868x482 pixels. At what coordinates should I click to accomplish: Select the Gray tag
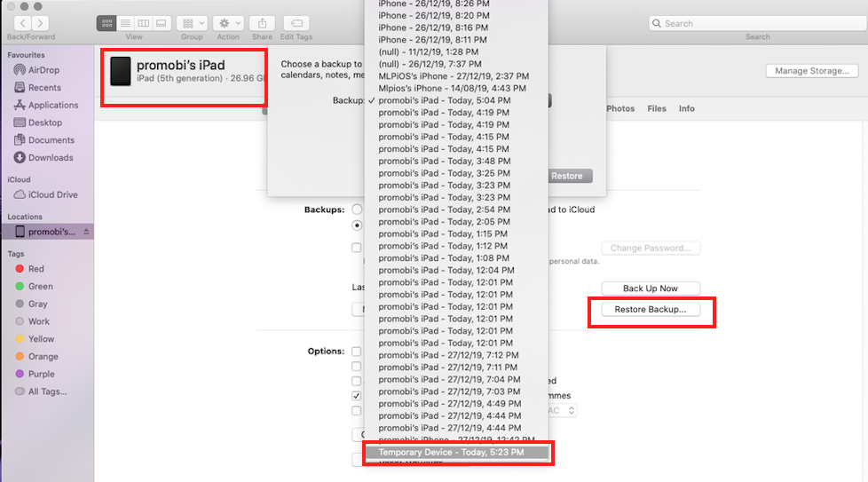[x=37, y=304]
